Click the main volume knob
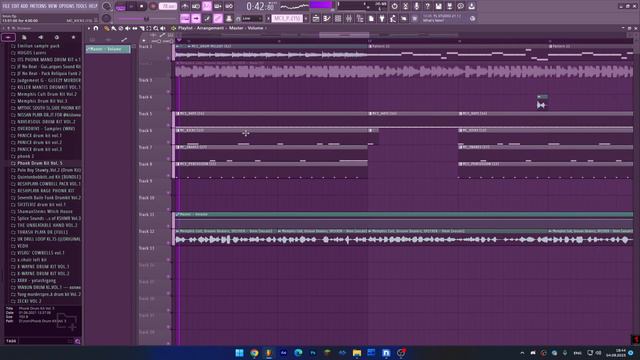640x360 pixels. coord(107,6)
